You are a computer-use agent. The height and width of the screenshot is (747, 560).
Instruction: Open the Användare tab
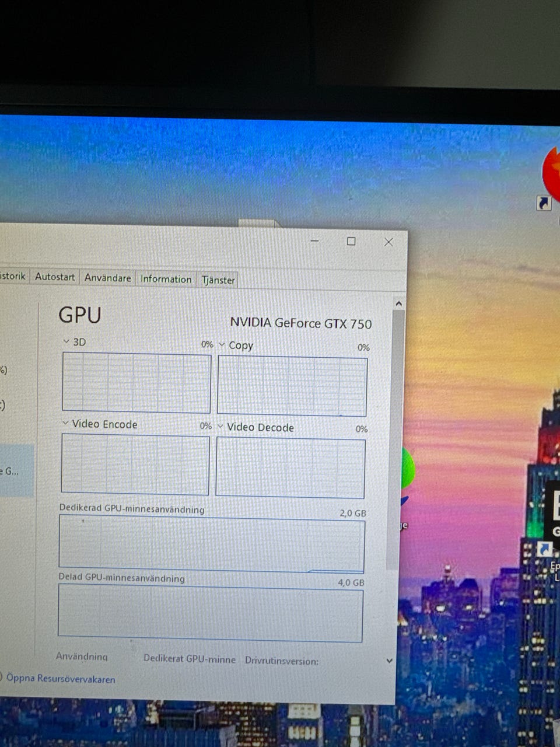tap(108, 278)
